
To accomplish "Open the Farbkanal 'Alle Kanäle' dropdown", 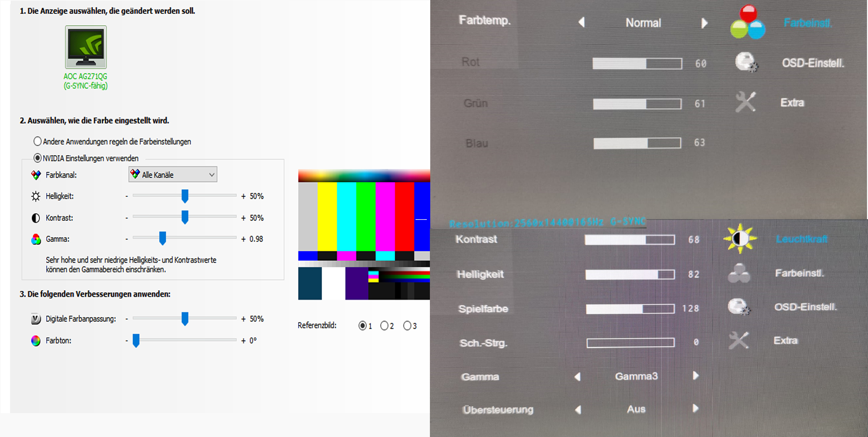I will click(173, 175).
